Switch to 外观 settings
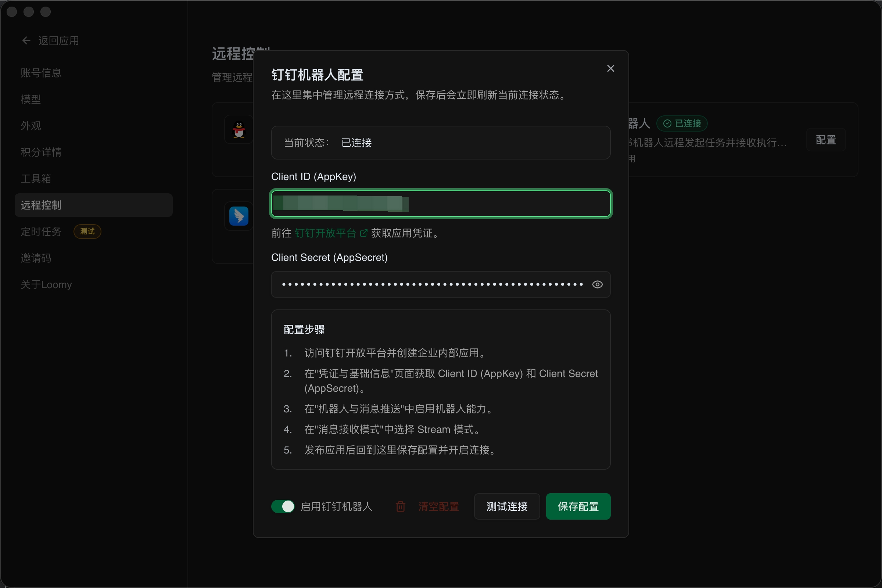The image size is (882, 588). click(31, 126)
